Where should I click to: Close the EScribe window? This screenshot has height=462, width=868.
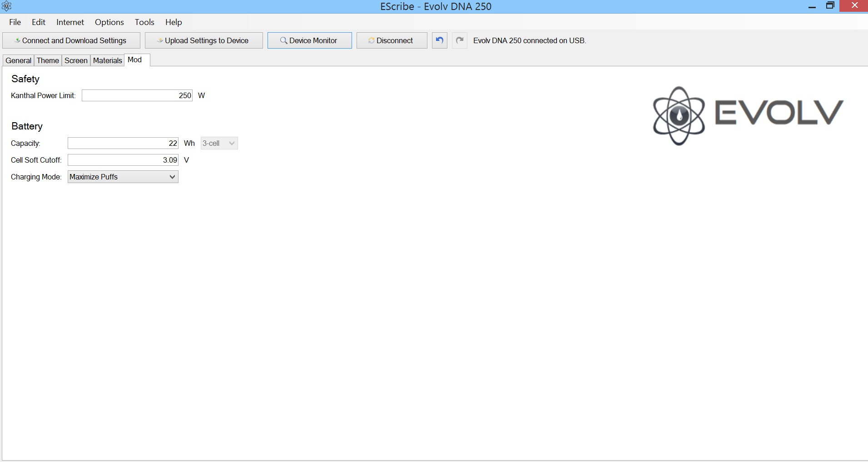pyautogui.click(x=854, y=6)
